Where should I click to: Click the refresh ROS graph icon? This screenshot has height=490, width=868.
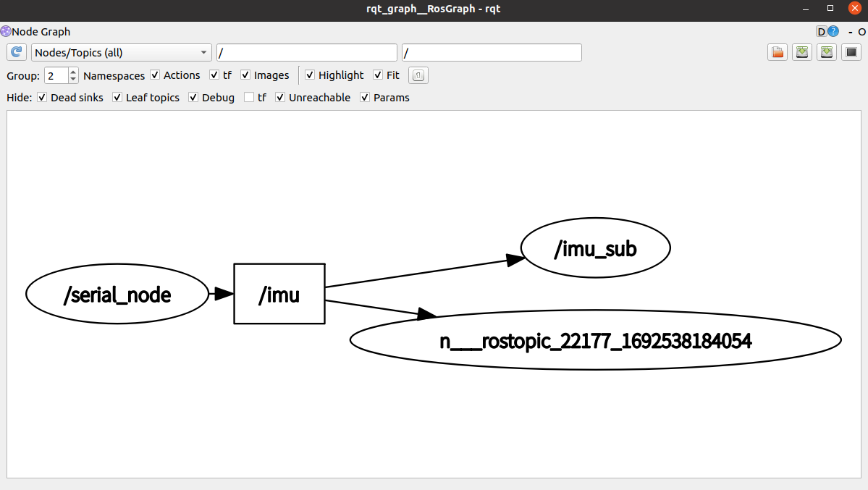(x=17, y=52)
